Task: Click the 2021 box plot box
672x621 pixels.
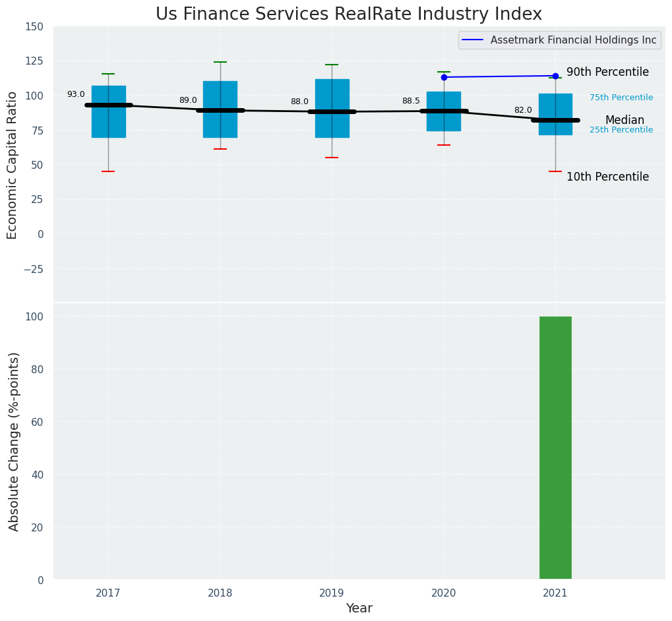Action: pyautogui.click(x=555, y=114)
